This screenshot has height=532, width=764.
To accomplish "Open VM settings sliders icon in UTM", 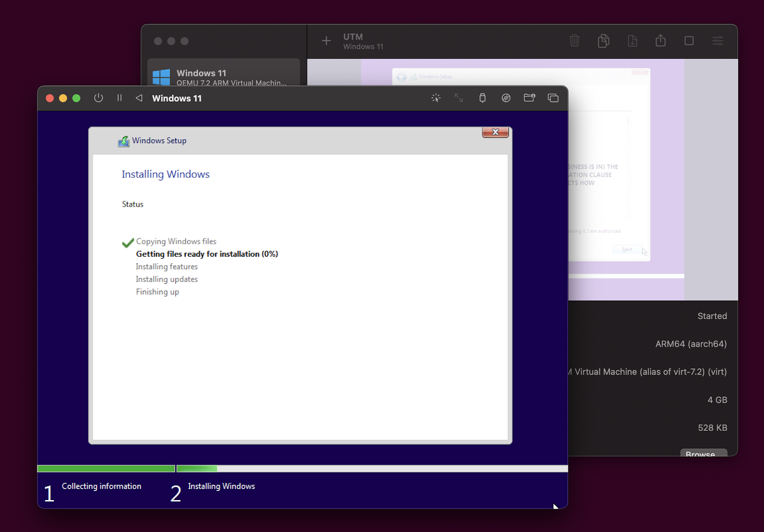I will coord(718,41).
